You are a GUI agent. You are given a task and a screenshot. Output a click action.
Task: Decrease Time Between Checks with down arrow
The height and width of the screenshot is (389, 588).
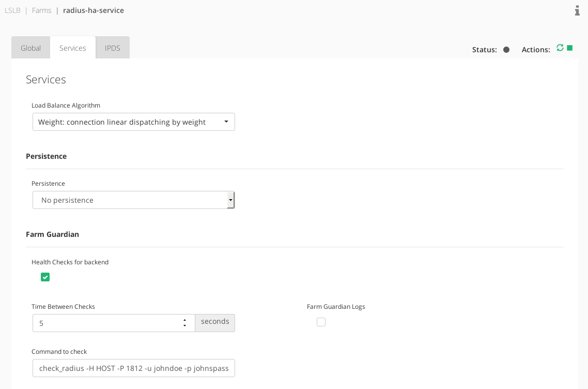[x=184, y=326]
